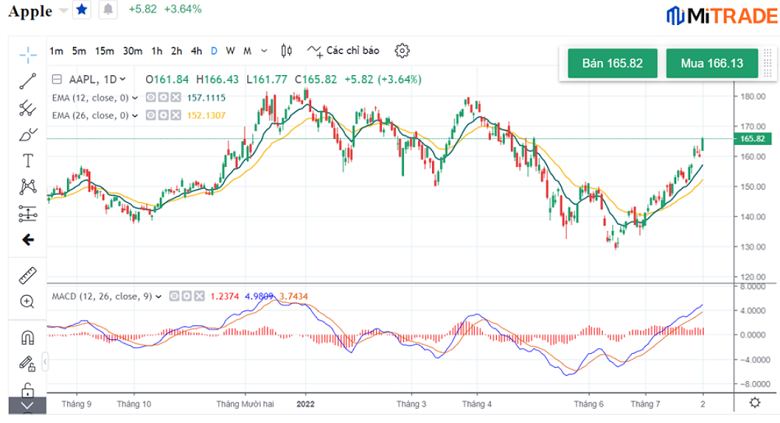Click EMA 12 value 157.1115
Image resolution: width=780 pixels, height=423 pixels.
click(x=206, y=98)
